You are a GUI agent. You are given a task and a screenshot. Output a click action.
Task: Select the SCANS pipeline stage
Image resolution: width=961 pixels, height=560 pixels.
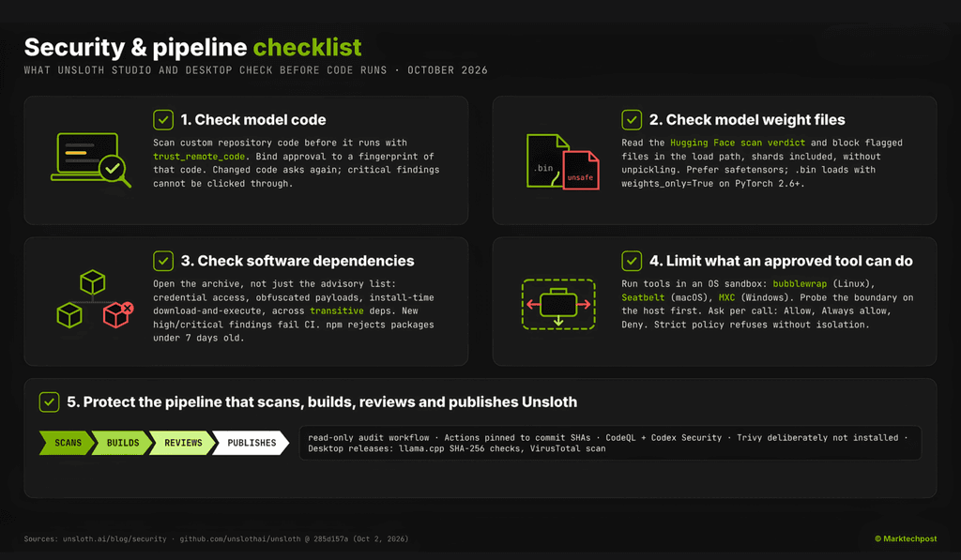[67, 443]
